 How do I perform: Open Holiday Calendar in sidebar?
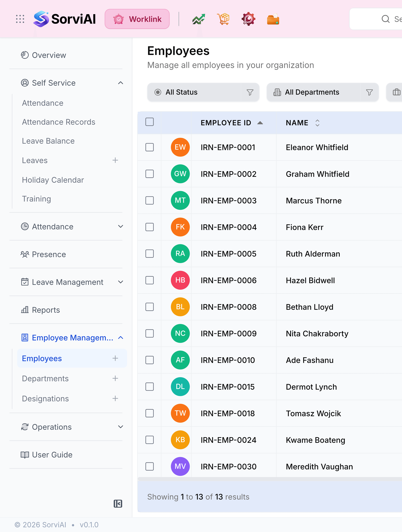point(53,180)
